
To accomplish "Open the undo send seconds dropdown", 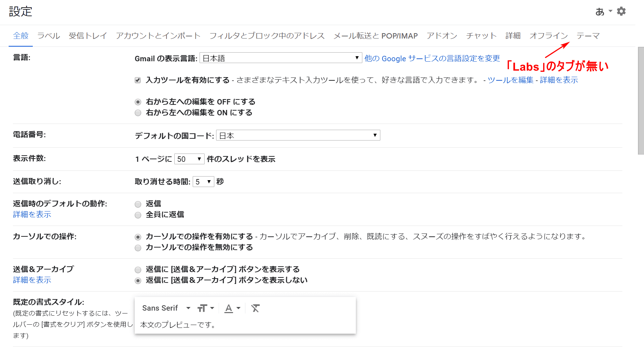I will (204, 182).
